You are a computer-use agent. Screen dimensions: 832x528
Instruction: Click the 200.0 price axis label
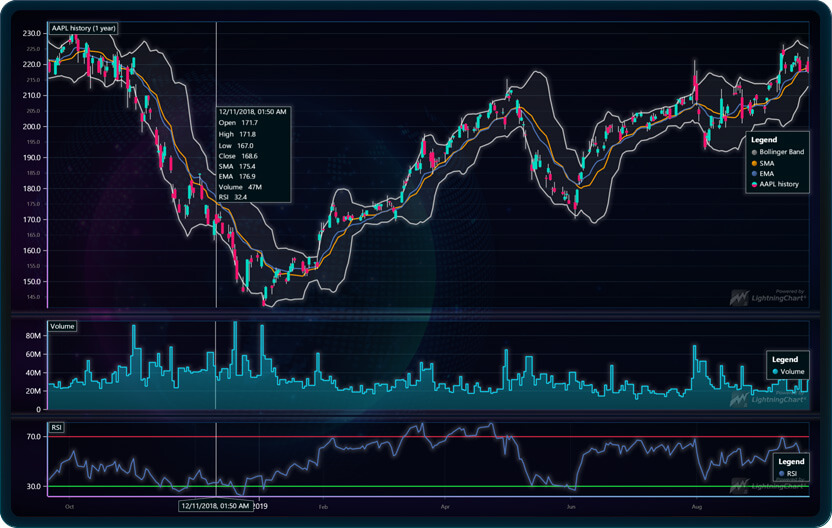click(31, 127)
